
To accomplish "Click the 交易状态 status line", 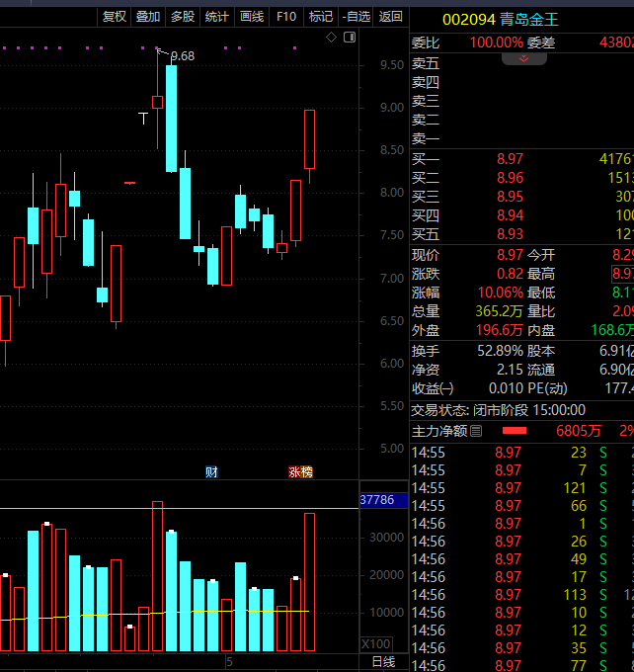I will pos(498,410).
